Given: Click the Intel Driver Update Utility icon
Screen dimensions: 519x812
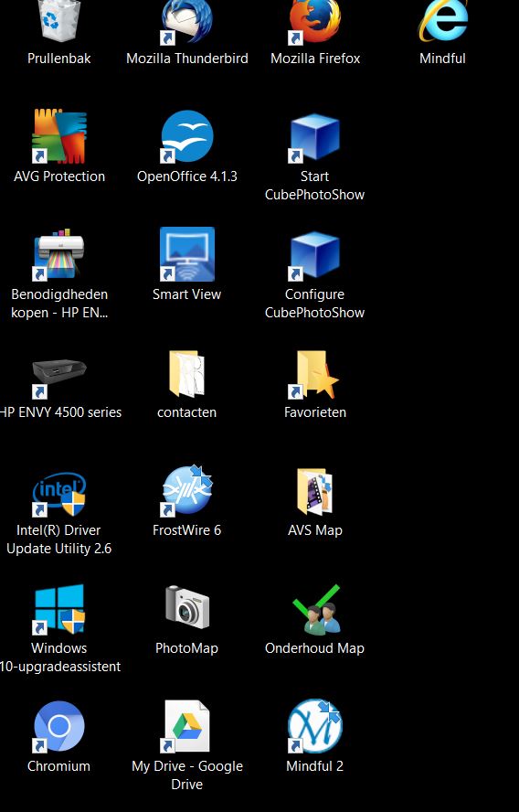Looking at the screenshot, I should [x=59, y=494].
